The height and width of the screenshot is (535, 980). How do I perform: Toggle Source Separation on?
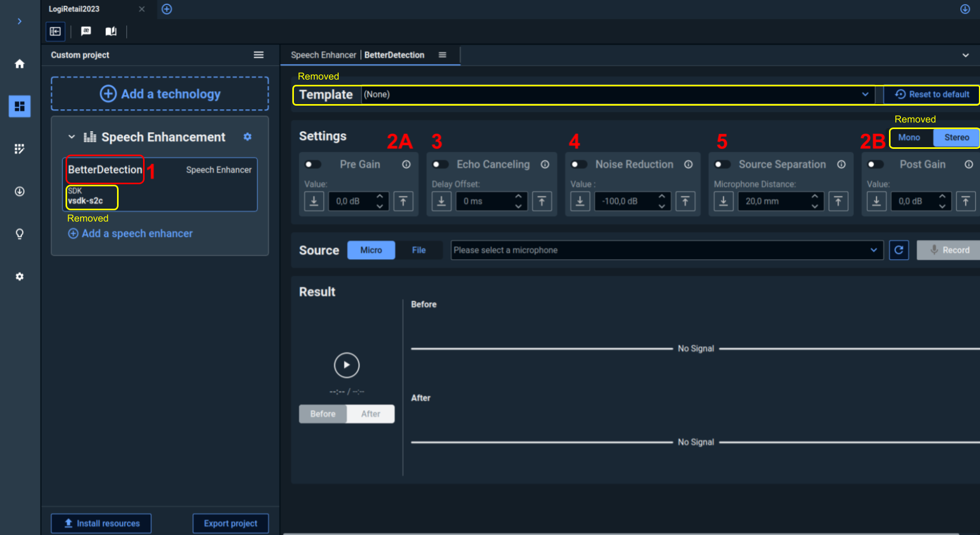(x=722, y=164)
